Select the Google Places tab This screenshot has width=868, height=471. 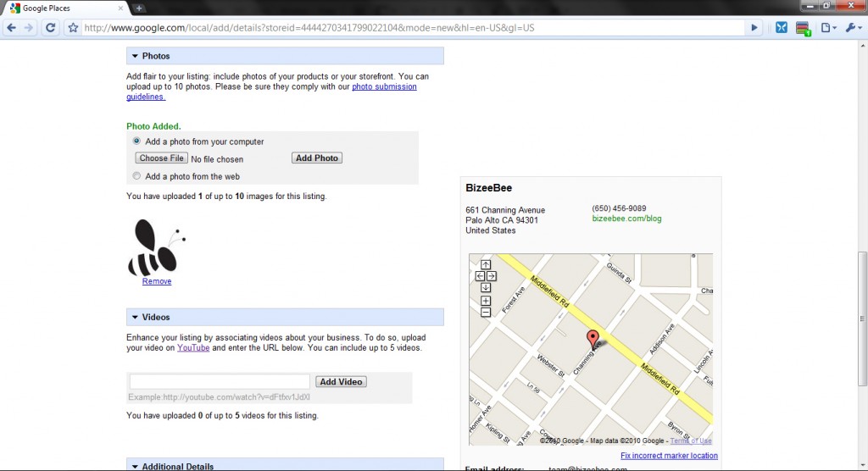(65, 8)
